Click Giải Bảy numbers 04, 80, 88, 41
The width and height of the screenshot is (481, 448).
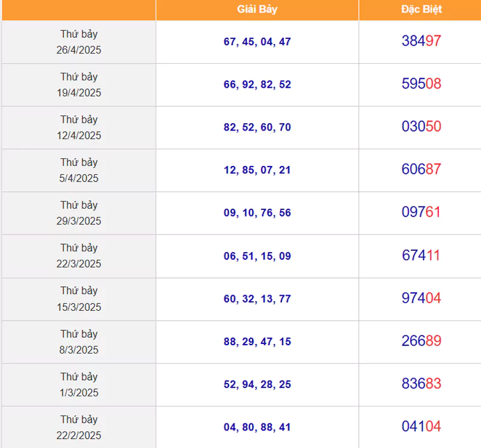click(257, 427)
